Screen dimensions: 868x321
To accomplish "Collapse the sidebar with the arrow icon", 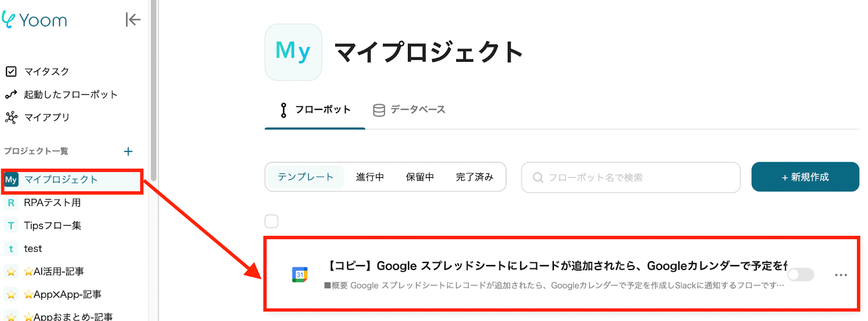I will pos(132,20).
